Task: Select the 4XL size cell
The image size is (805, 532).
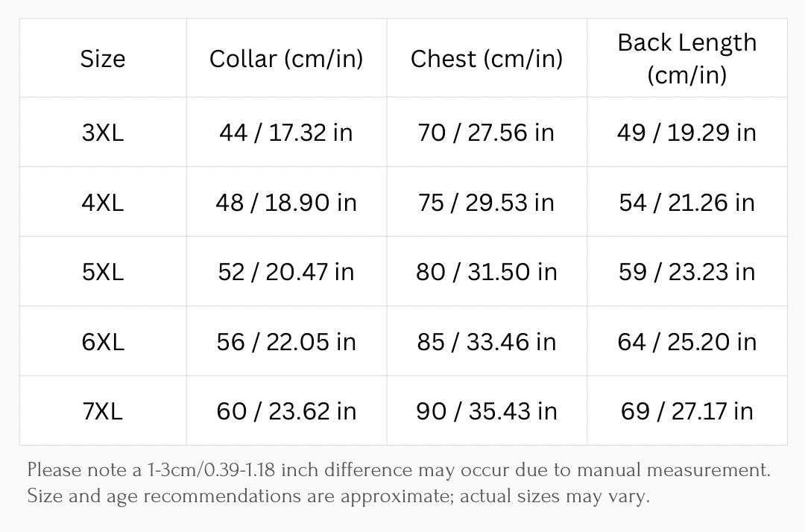Action: (x=103, y=202)
